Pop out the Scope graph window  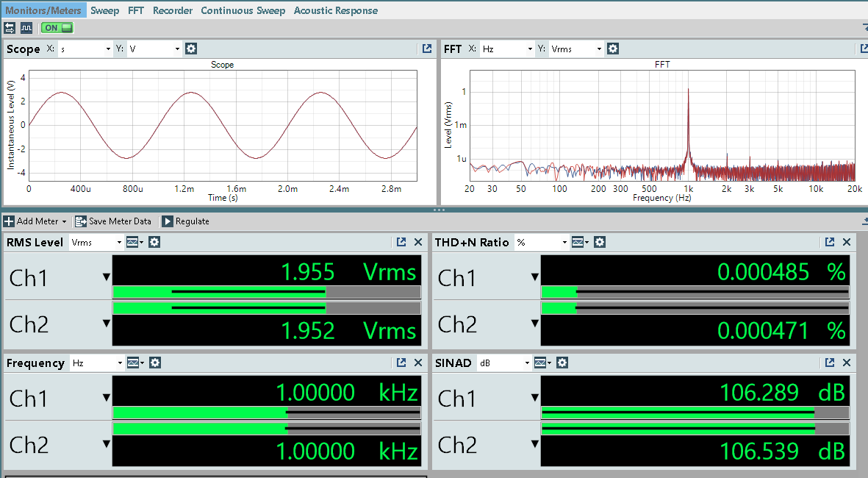427,49
